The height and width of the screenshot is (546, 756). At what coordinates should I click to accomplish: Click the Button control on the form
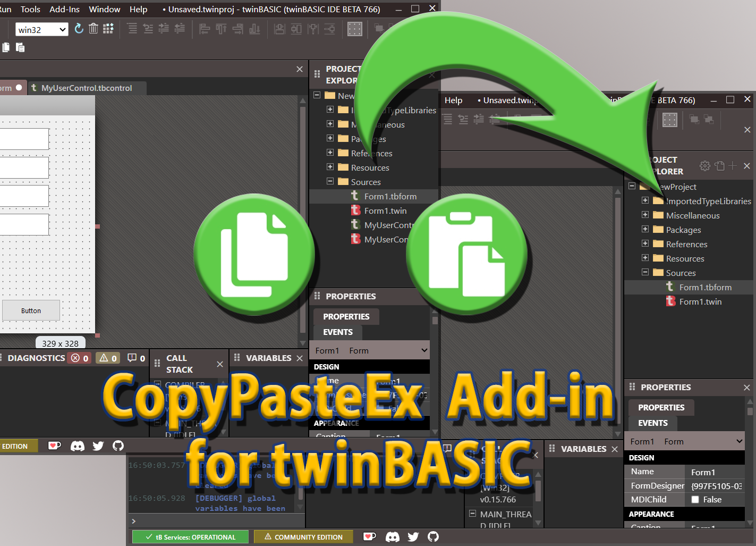[31, 310]
